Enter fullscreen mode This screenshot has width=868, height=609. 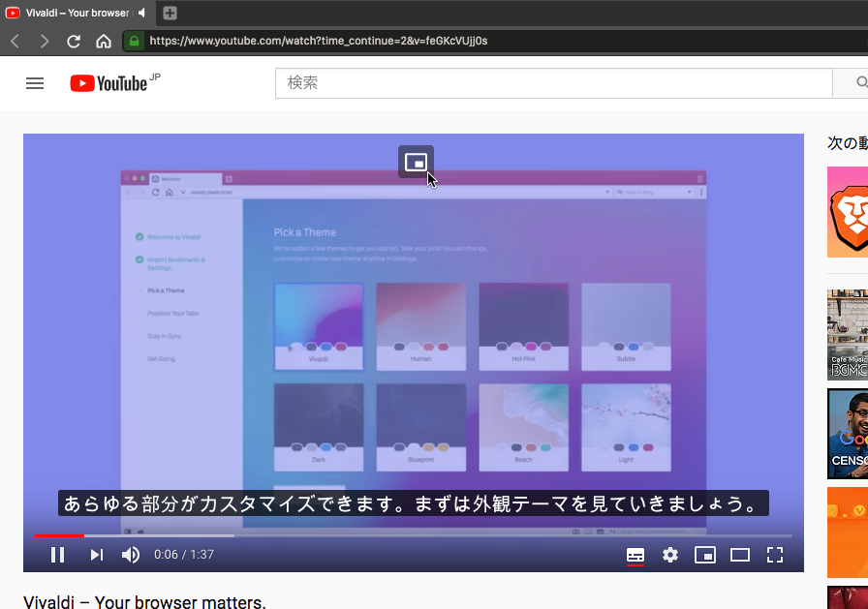click(775, 554)
